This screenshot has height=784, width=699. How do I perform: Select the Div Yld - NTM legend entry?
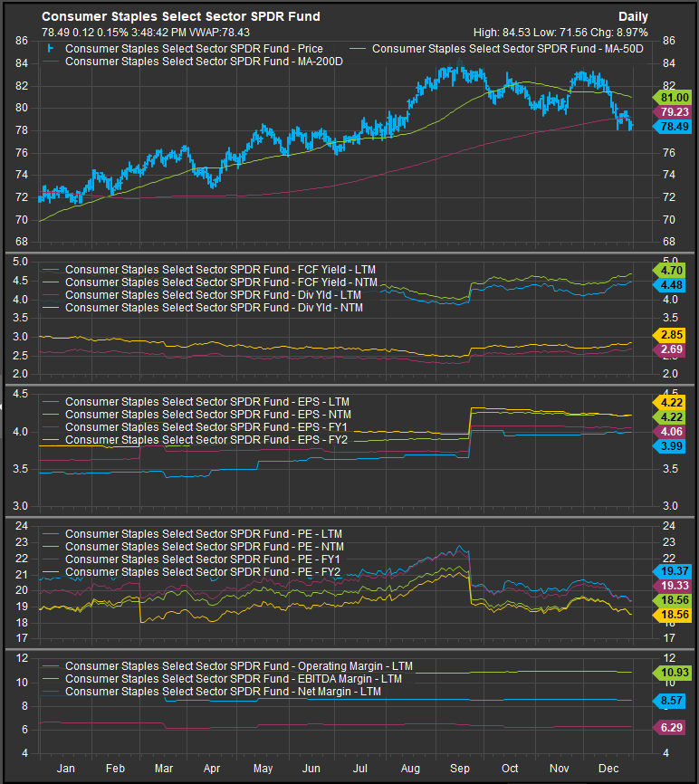click(203, 308)
